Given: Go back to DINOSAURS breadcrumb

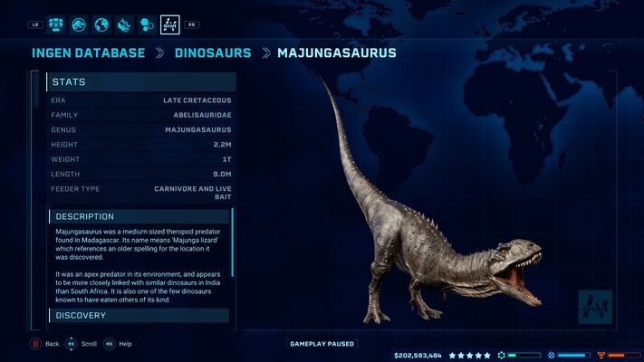Looking at the screenshot, I should (213, 53).
